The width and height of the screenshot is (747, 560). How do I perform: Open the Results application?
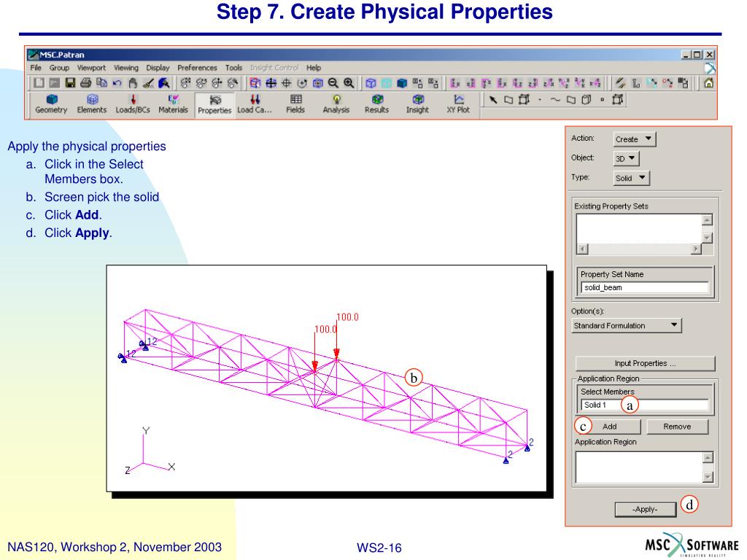tap(377, 104)
